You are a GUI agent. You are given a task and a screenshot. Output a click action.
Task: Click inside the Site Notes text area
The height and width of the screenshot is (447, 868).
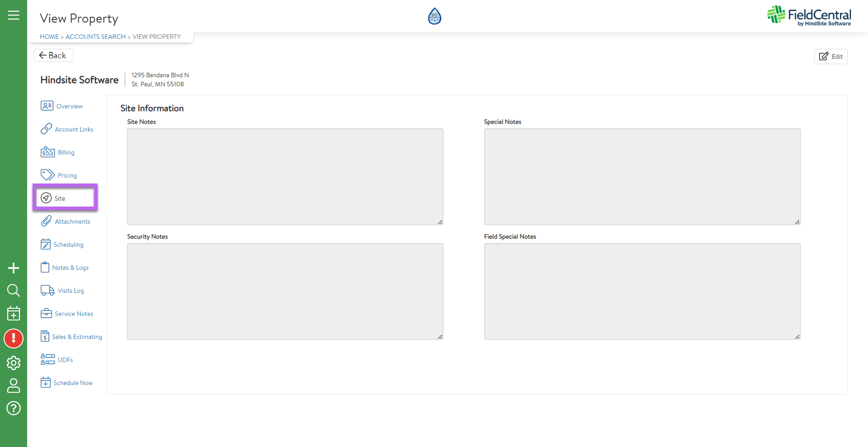click(285, 176)
